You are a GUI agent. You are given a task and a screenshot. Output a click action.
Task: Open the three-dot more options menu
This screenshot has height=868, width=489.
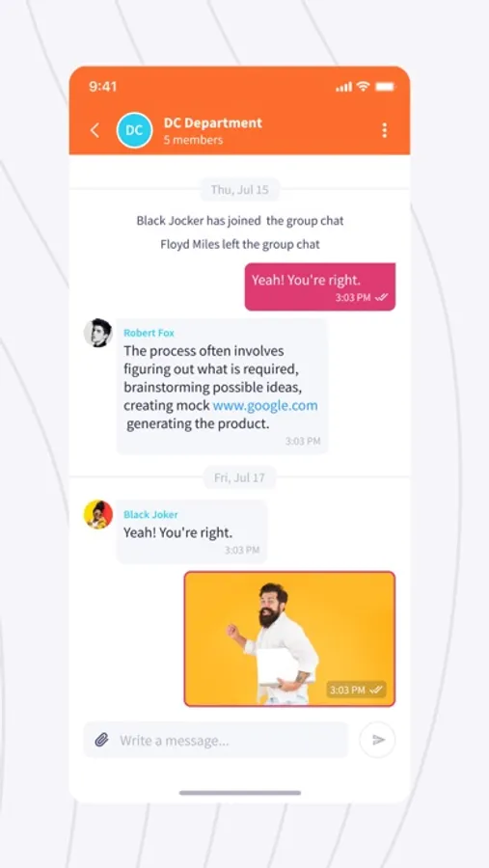[x=384, y=130]
